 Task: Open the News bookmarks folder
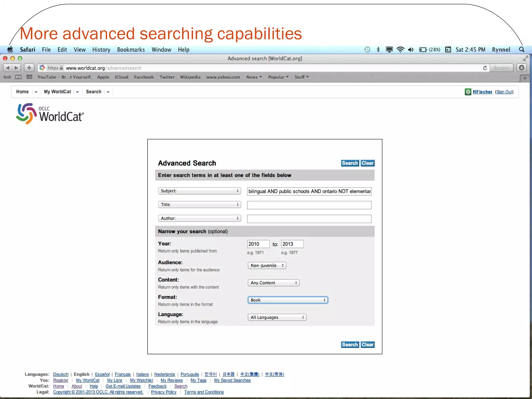254,77
